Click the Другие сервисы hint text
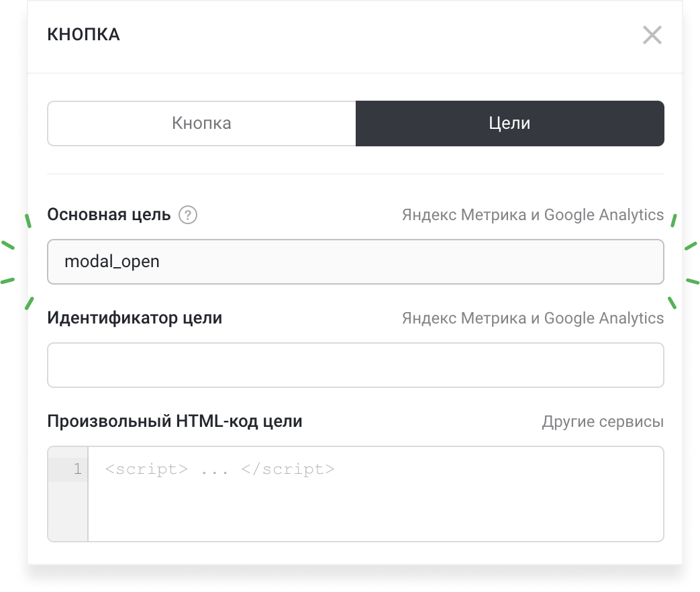The image size is (700, 592). (x=603, y=422)
